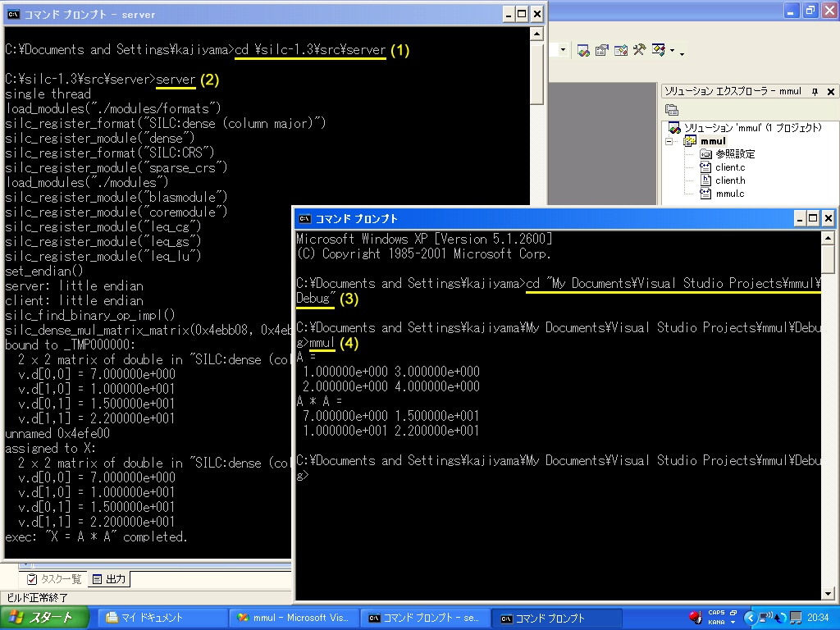Click the Class View toolbar icon
This screenshot has height=630, width=840.
[659, 50]
